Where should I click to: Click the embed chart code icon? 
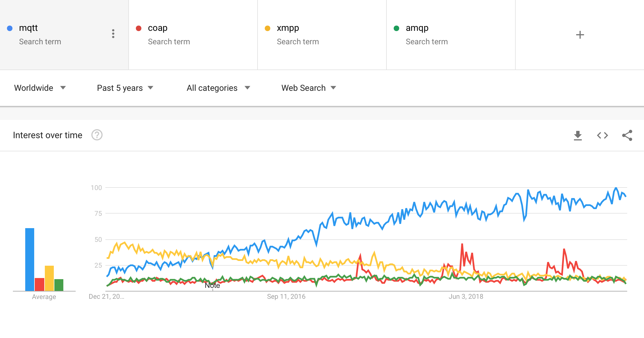coord(602,136)
